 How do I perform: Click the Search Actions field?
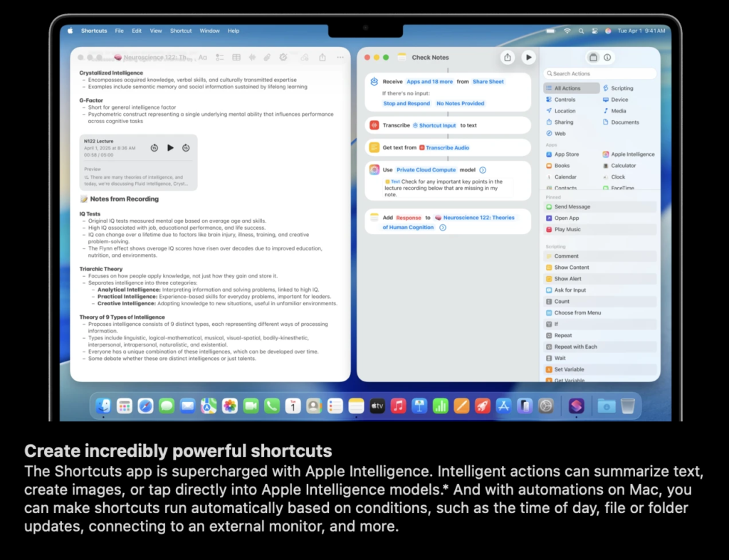click(600, 73)
